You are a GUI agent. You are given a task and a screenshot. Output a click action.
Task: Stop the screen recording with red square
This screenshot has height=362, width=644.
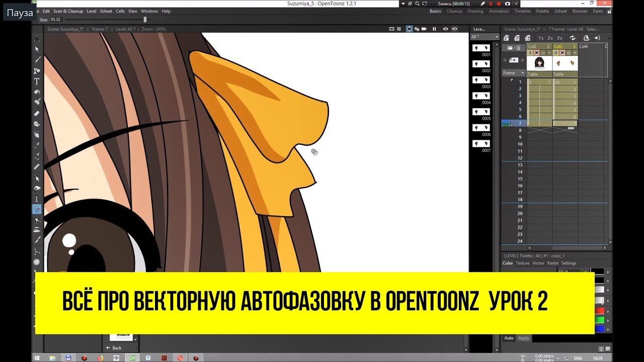499,4
